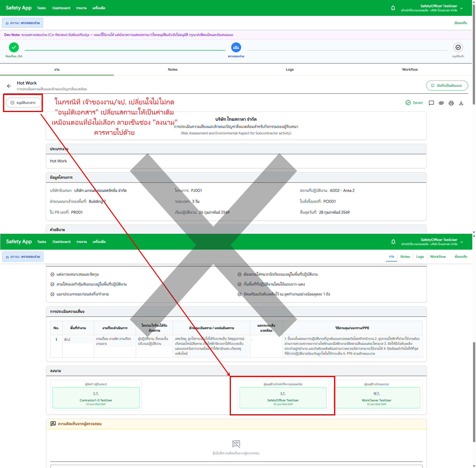Click the จัดเตรียม JSA completed step icon

(14, 47)
